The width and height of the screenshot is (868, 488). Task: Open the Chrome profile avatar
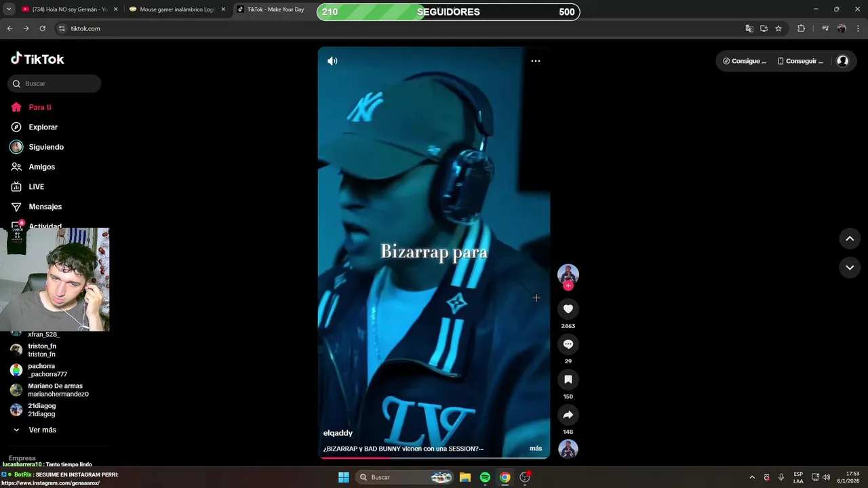tap(842, 28)
